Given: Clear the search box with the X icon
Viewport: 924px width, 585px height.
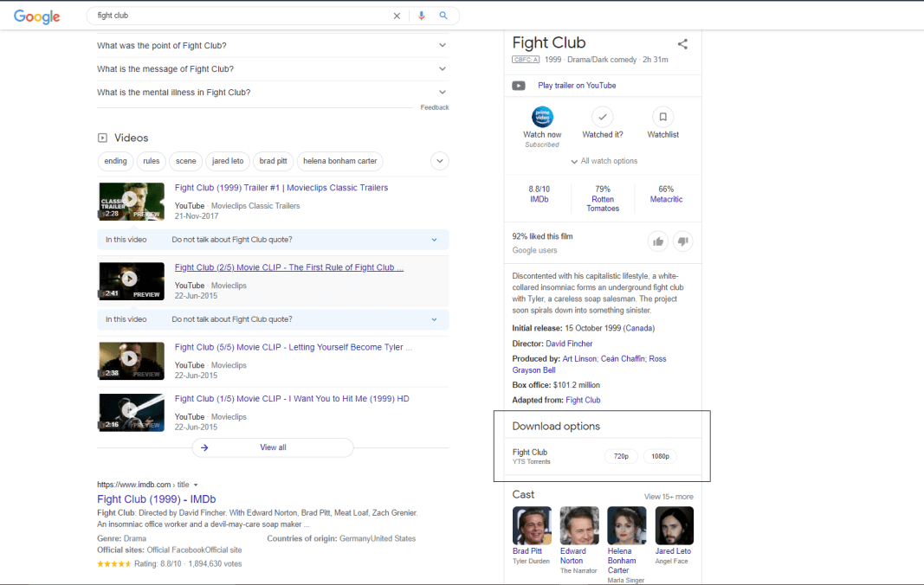Looking at the screenshot, I should 397,16.
